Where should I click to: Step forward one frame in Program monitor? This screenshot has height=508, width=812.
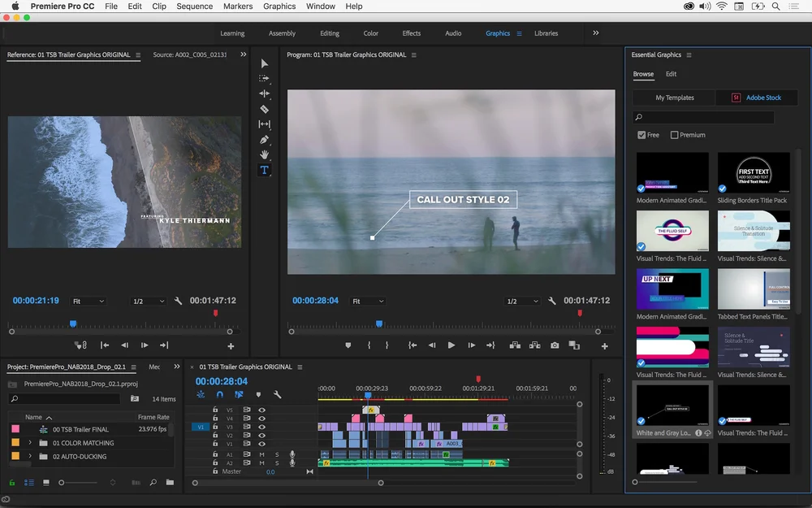471,345
